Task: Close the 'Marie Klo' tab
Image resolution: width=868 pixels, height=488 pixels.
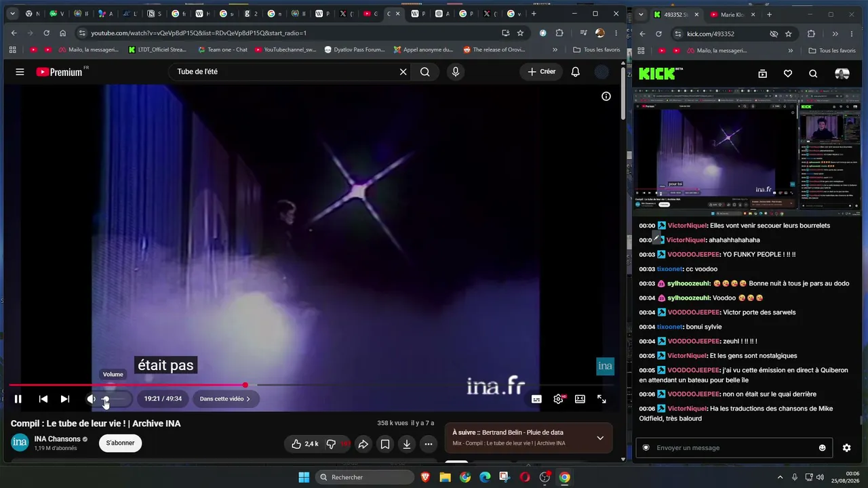Action: (753, 14)
